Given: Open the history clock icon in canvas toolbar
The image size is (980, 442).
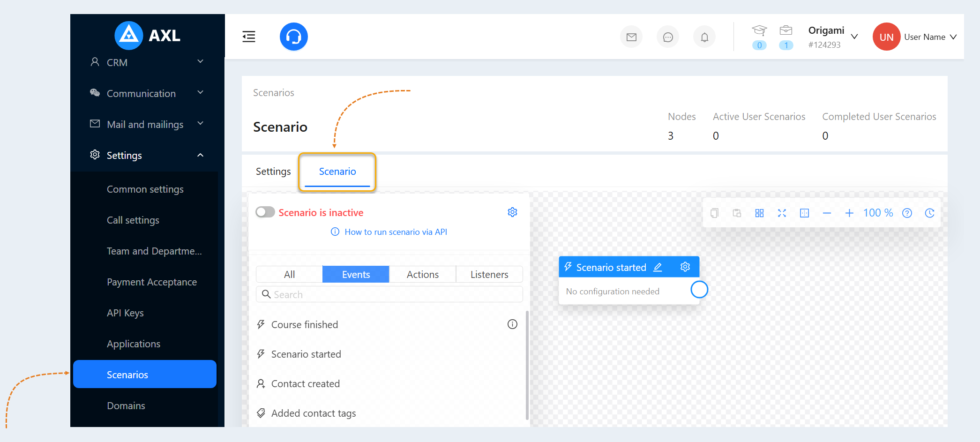Looking at the screenshot, I should point(930,213).
